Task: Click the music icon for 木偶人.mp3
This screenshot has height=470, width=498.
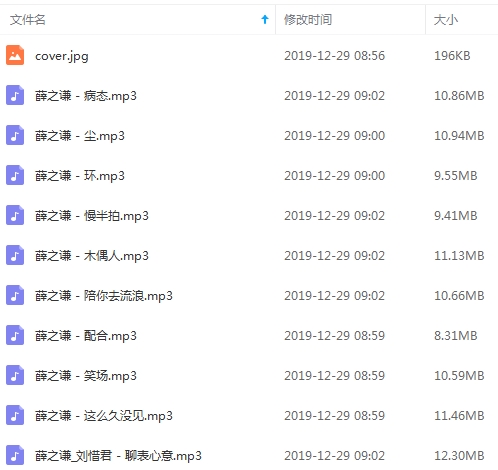Action: coord(15,255)
